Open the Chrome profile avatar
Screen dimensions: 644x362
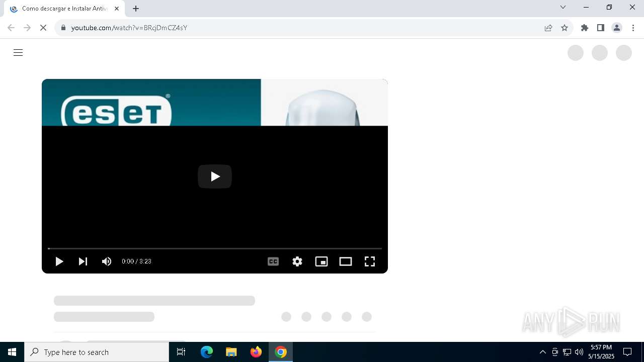coord(617,28)
